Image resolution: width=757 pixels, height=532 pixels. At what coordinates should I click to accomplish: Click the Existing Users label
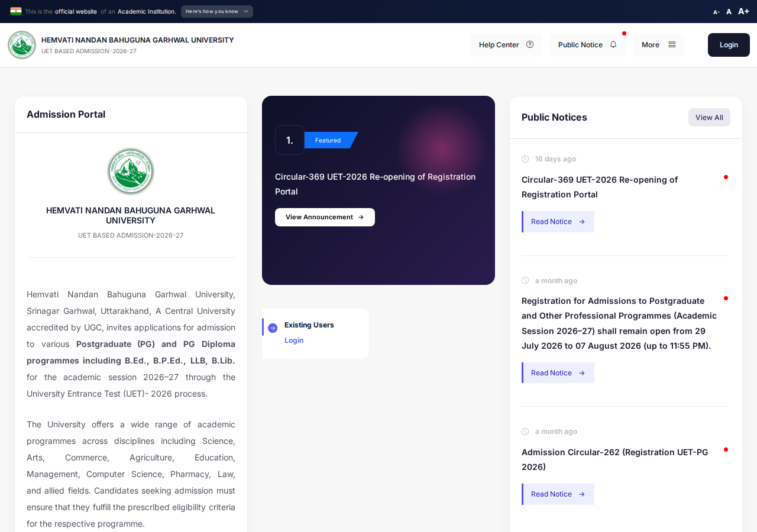[309, 325]
